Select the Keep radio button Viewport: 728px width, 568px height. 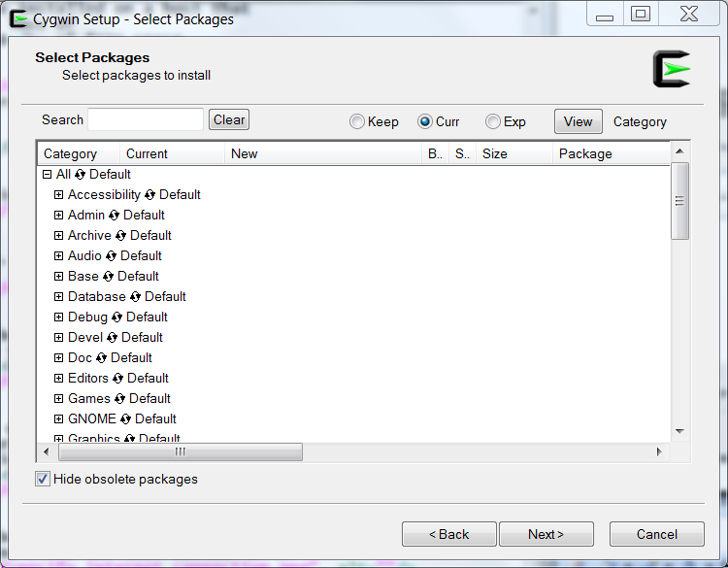coord(356,121)
